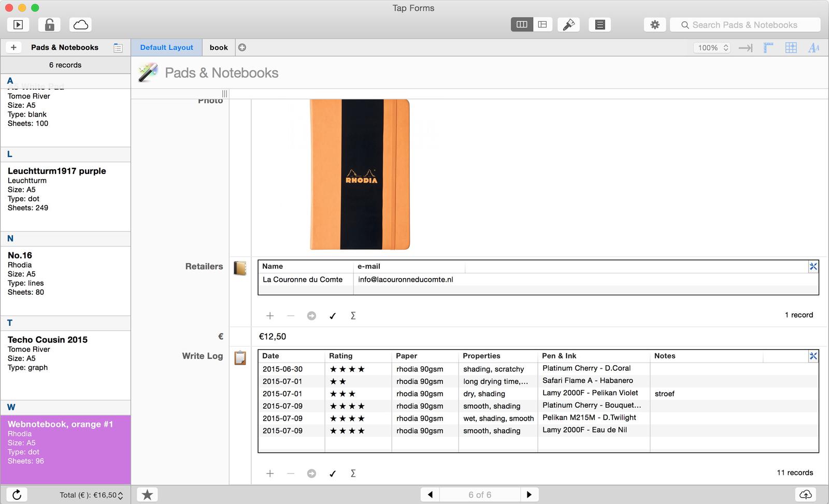Click the star favorites button
Viewport: 829px width, 504px height.
click(147, 495)
